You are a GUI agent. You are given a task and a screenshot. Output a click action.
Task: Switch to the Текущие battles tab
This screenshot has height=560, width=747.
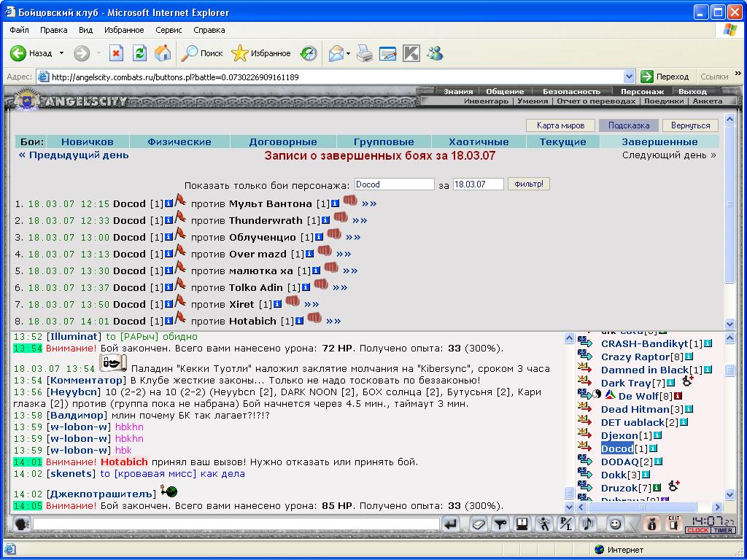(x=562, y=142)
